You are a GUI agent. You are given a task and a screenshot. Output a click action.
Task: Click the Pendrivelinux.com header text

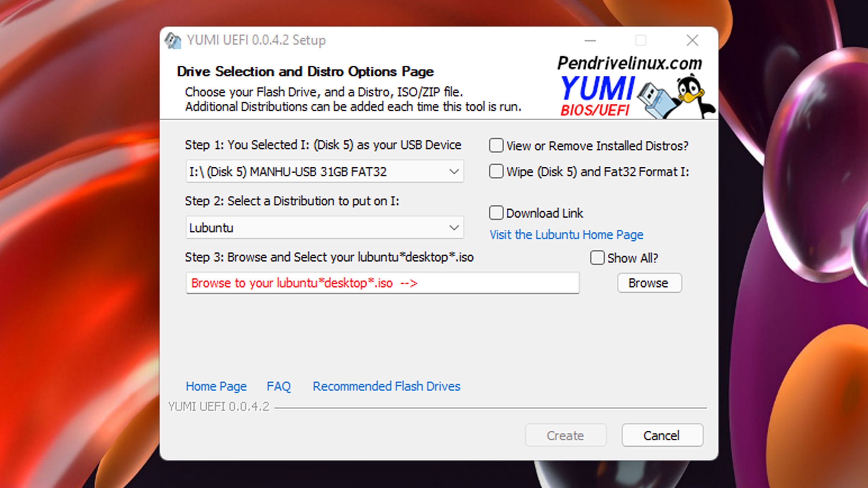pos(630,63)
